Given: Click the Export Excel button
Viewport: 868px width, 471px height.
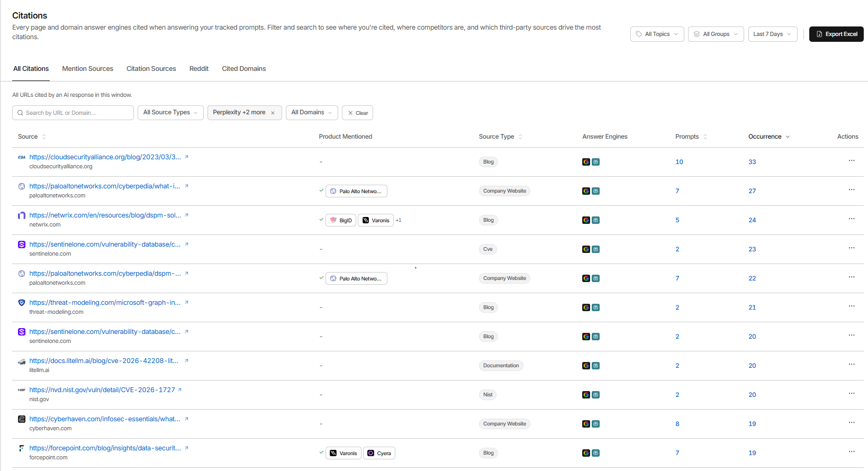Looking at the screenshot, I should click(836, 34).
